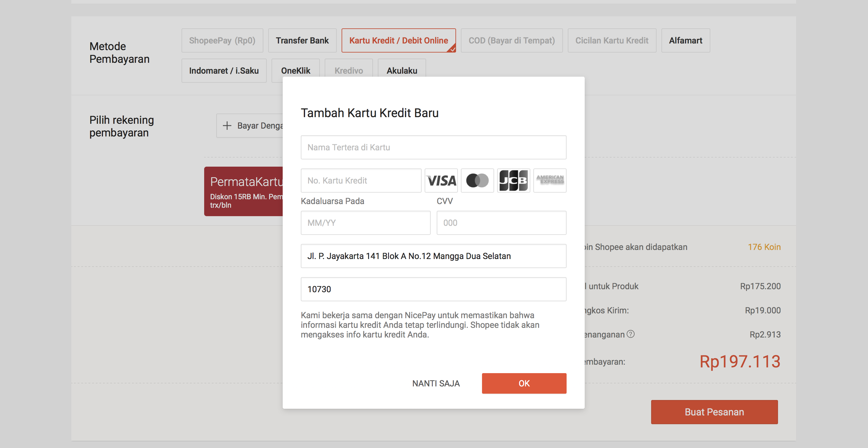Choose Indomaret / i.Saku payment option
The image size is (868, 448).
coord(224,71)
